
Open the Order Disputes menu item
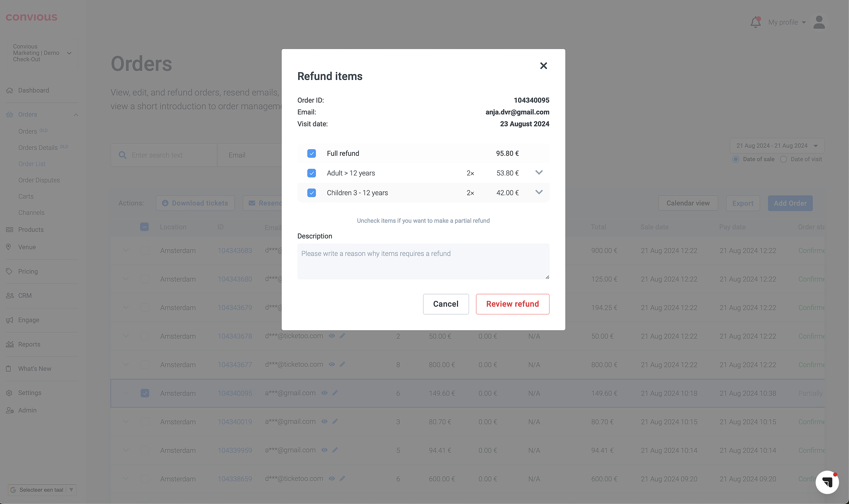coord(39,180)
